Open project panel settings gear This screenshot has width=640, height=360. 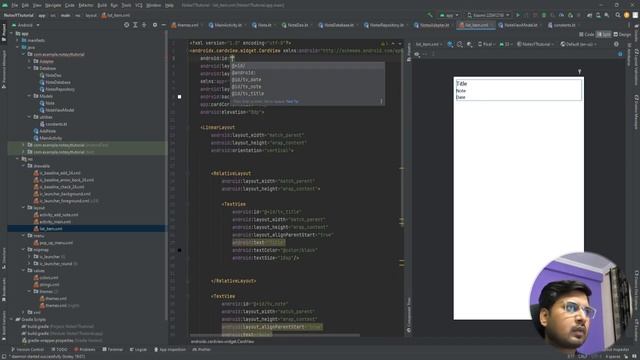(155, 25)
